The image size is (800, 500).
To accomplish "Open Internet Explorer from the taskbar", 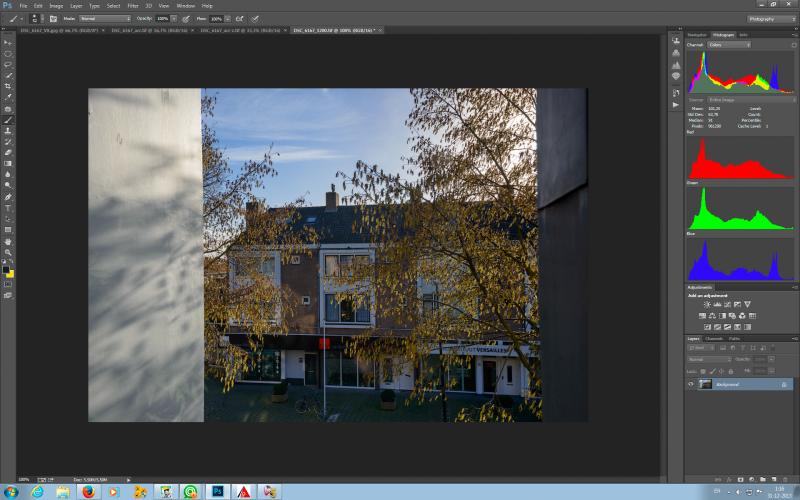I will (x=37, y=492).
